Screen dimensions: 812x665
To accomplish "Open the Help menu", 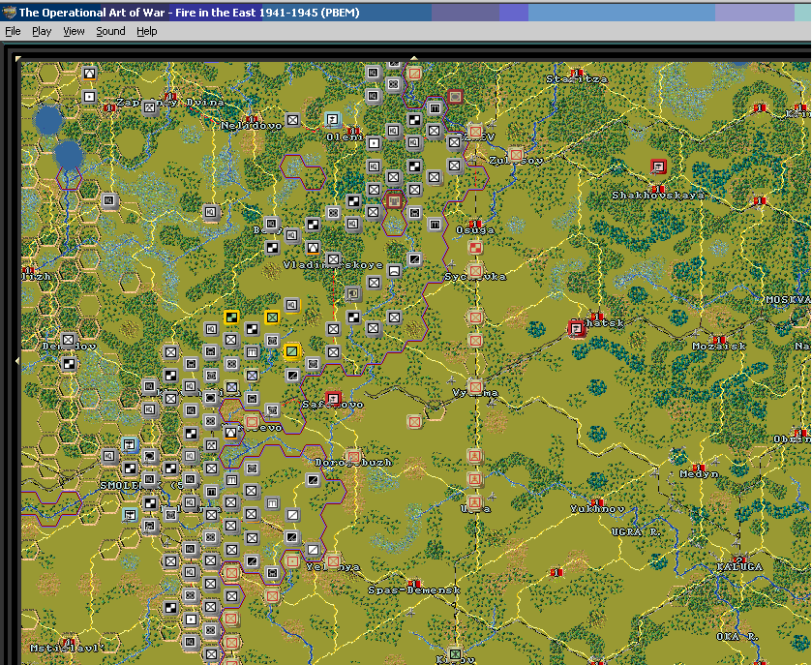I will pos(146,31).
